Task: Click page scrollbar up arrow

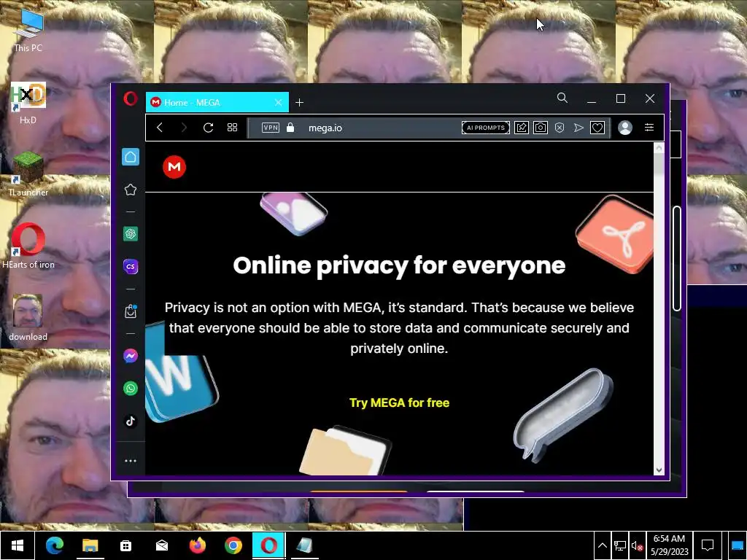Action: tap(659, 147)
